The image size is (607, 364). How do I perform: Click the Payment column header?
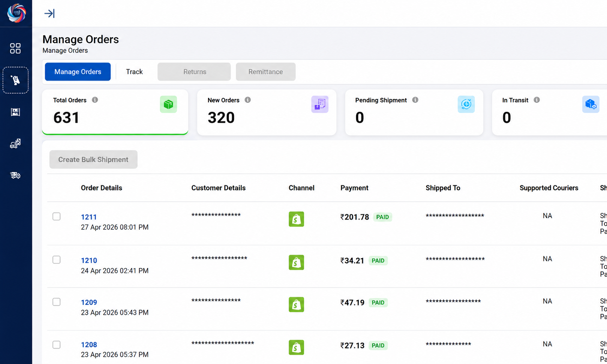point(354,188)
